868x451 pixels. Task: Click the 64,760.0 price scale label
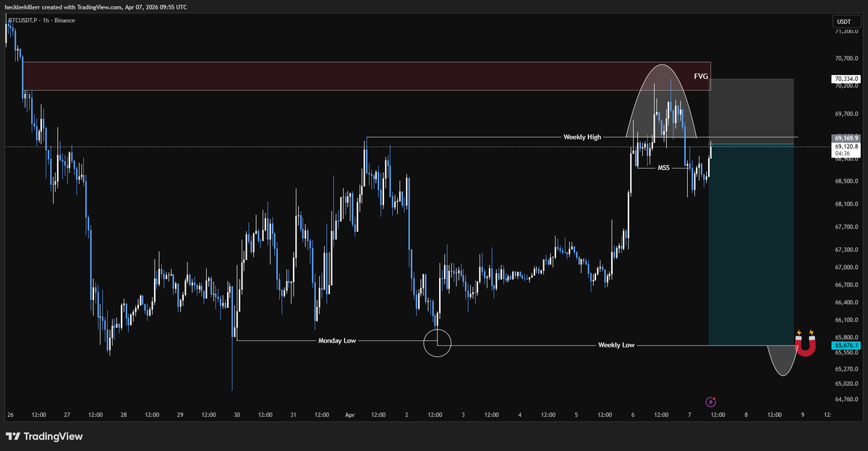(846, 399)
